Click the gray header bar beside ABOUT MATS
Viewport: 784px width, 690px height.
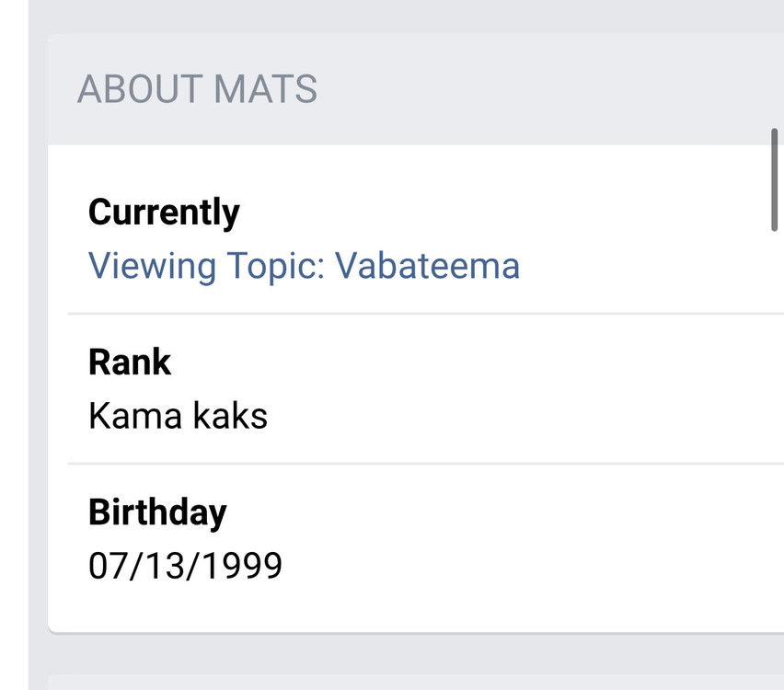[x=552, y=90]
